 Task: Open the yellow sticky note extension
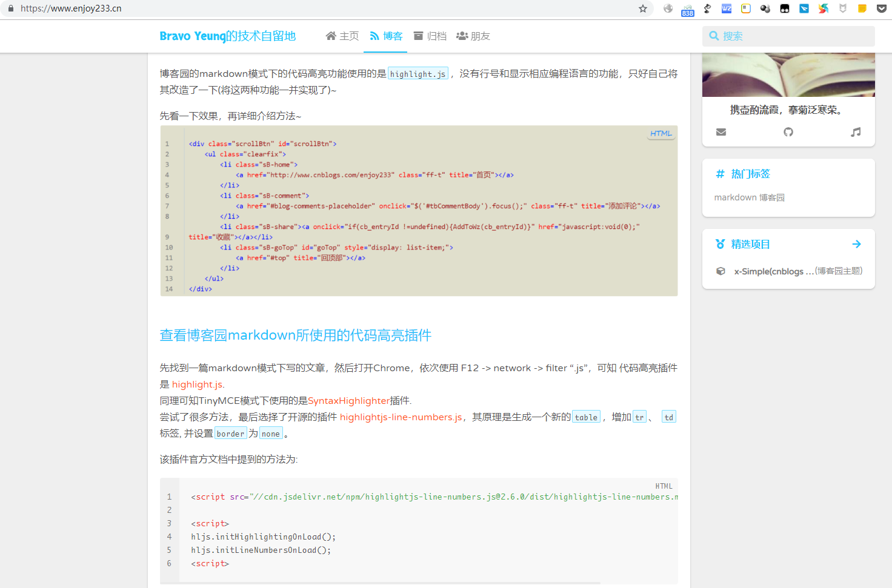862,8
